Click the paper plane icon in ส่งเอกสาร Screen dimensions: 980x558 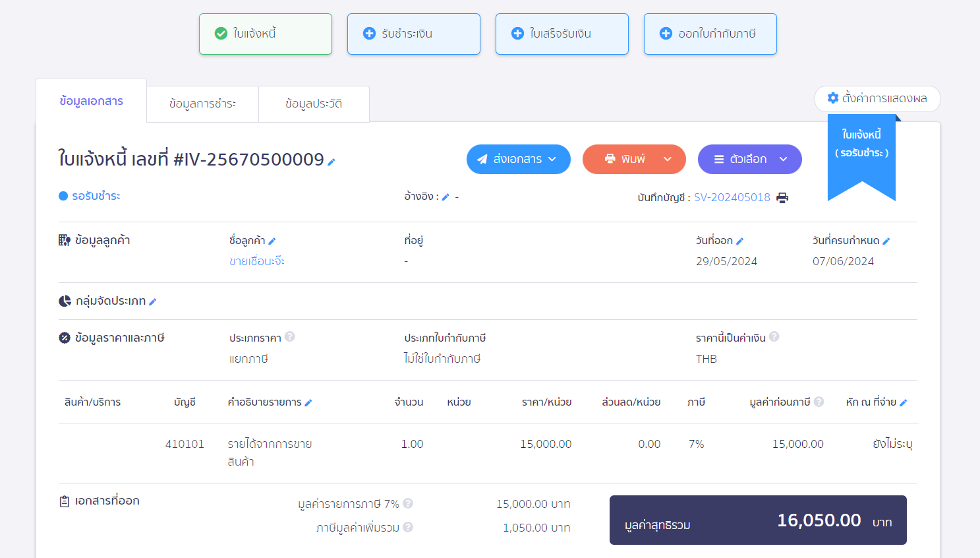click(482, 159)
